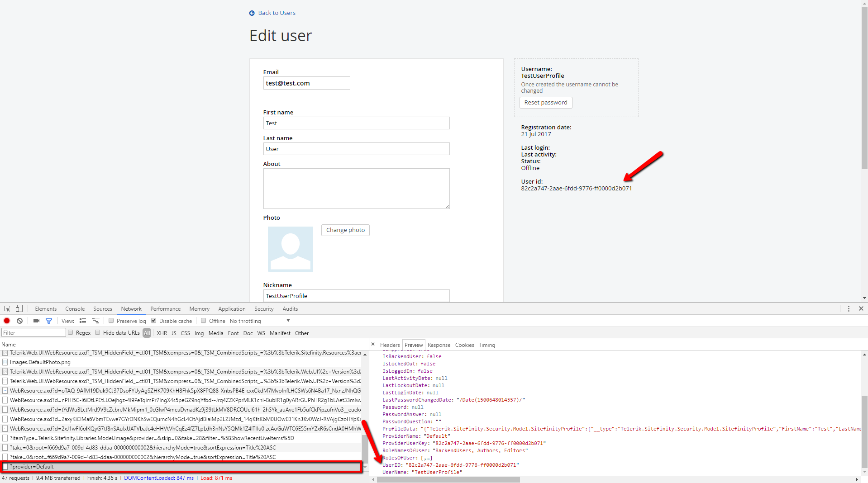The image size is (868, 483).
Task: Expand the RolesOfUser array in preview
Action: 407,458
